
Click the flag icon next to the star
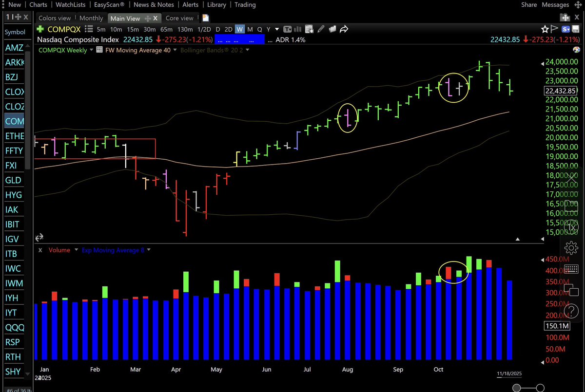pos(554,29)
